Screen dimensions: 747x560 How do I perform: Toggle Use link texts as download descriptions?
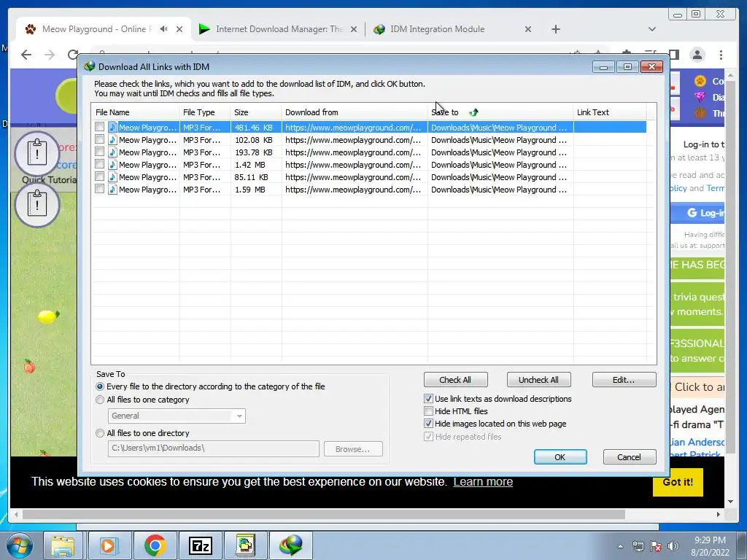click(x=428, y=399)
